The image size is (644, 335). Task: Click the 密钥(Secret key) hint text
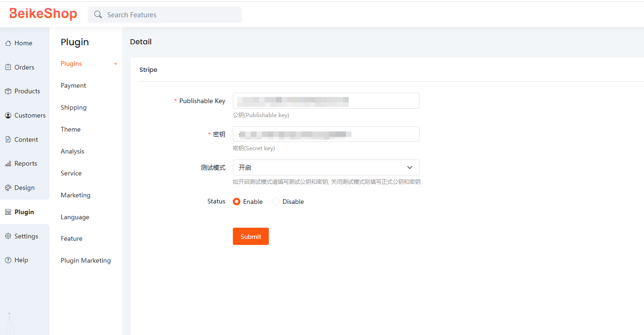pyautogui.click(x=254, y=148)
